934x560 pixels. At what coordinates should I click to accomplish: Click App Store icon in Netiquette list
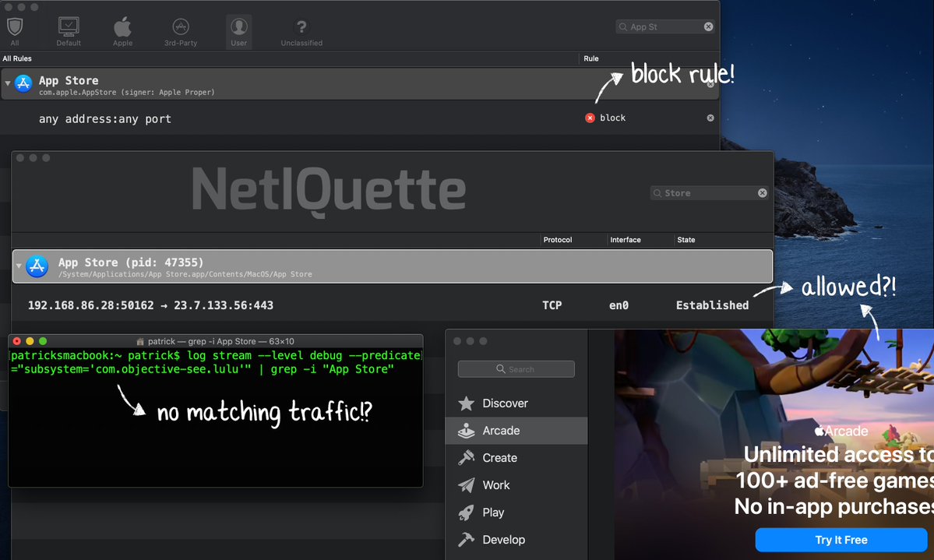tap(37, 266)
